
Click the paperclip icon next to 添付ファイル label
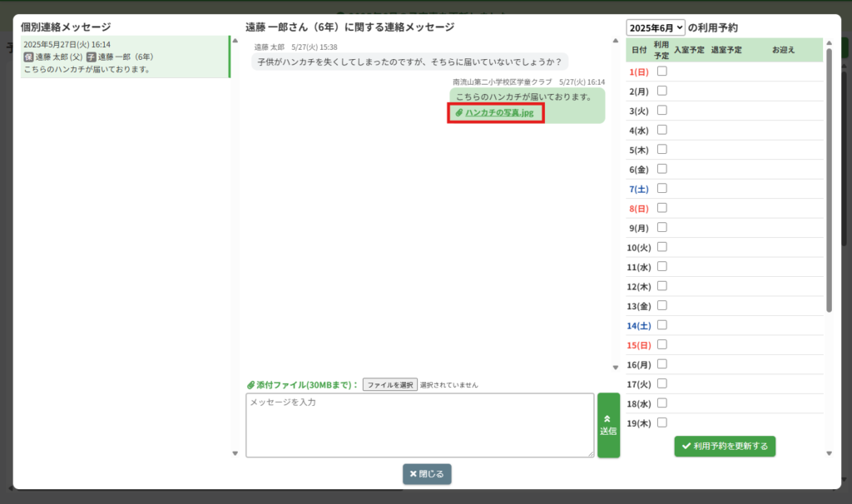(x=250, y=385)
